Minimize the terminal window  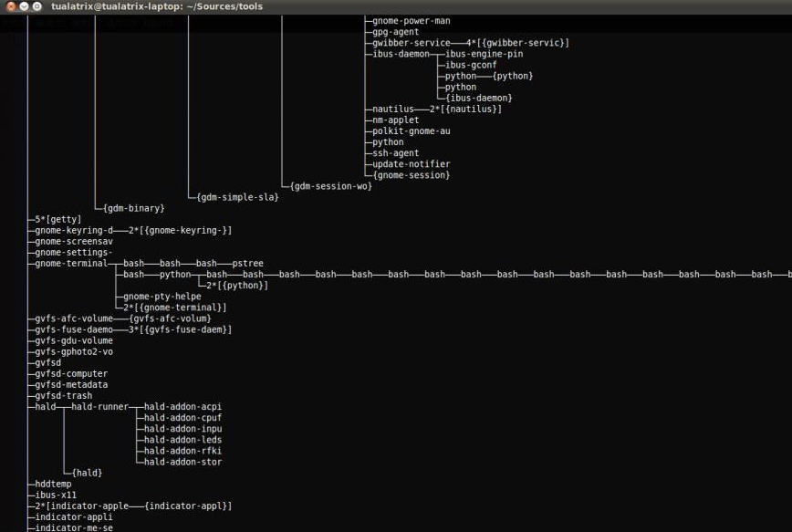tap(24, 6)
